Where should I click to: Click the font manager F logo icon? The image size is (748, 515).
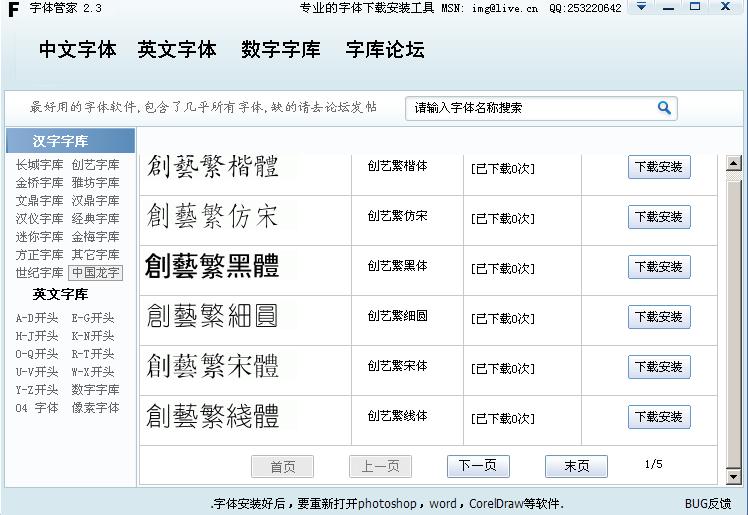click(x=13, y=9)
